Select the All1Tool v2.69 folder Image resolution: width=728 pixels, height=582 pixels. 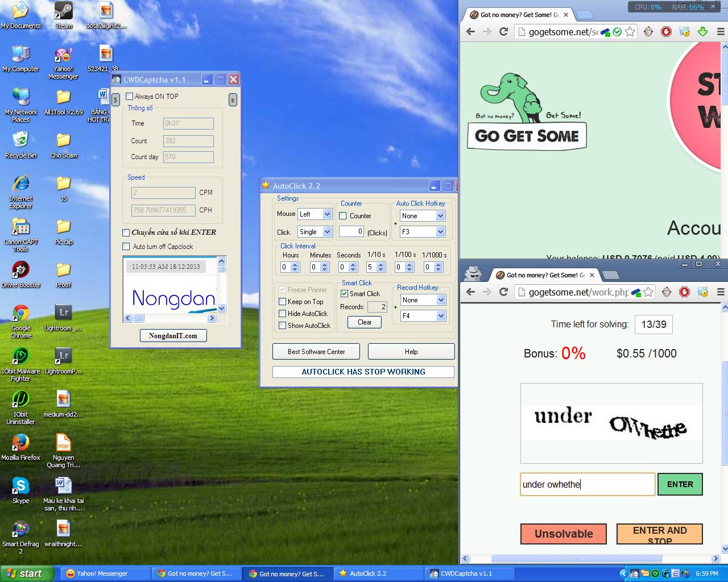pos(64,102)
